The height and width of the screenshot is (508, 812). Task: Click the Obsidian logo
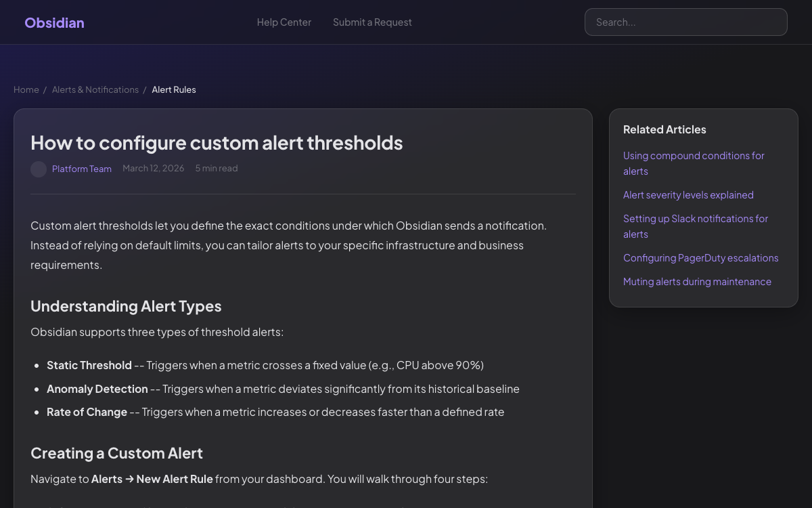pos(54,22)
